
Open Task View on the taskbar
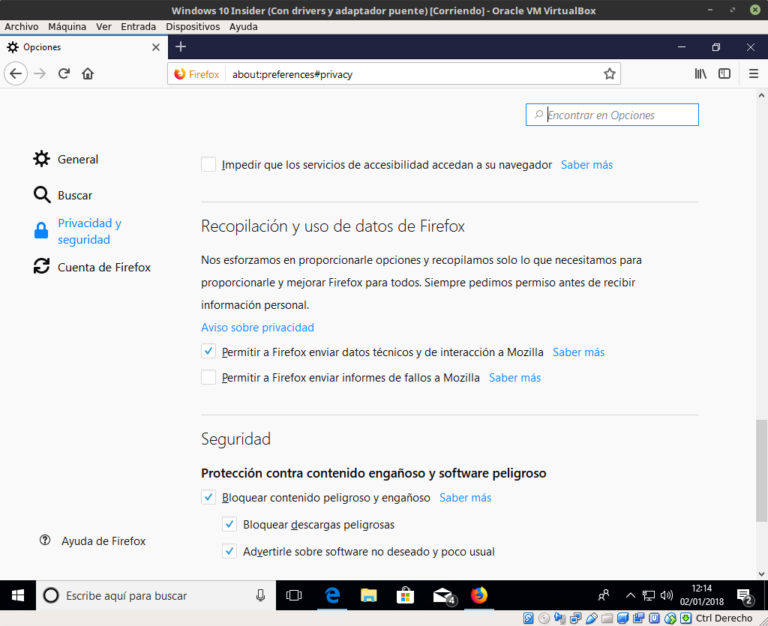click(x=293, y=596)
